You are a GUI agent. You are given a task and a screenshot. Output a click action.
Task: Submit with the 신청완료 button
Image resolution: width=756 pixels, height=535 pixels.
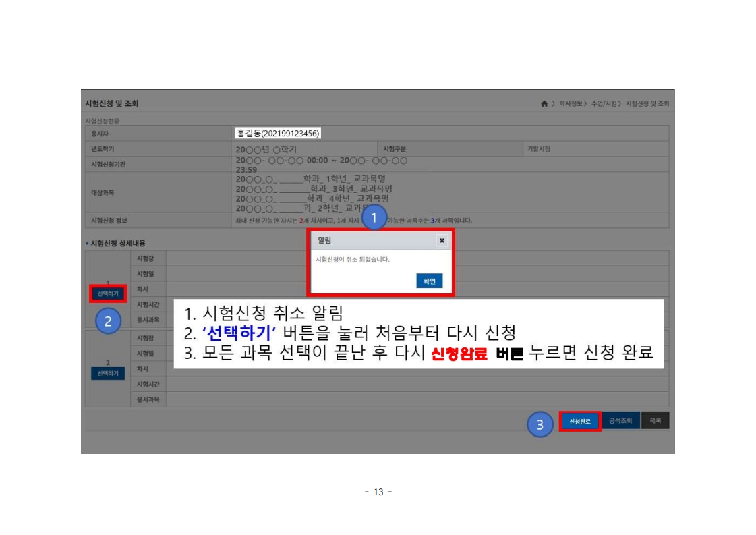click(x=579, y=421)
